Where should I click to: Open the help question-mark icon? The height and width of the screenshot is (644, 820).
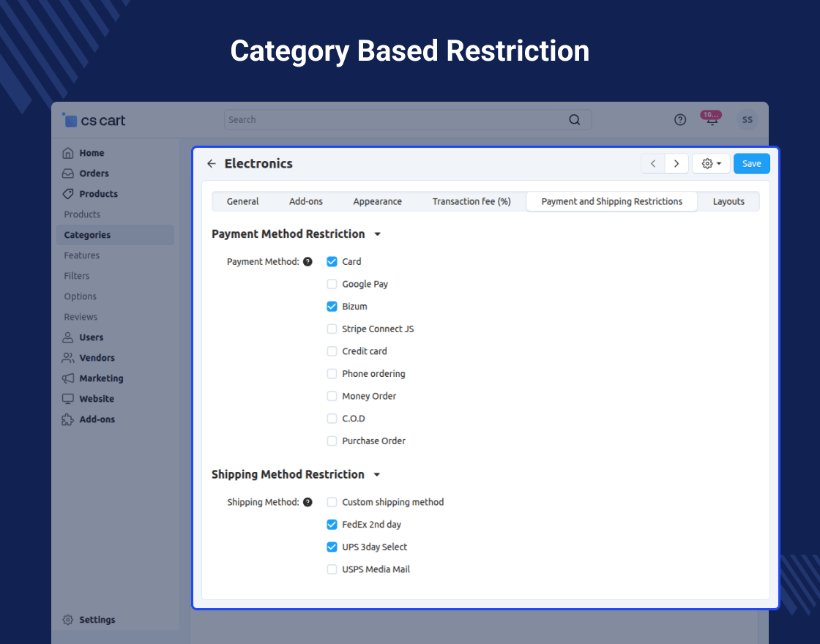point(680,120)
